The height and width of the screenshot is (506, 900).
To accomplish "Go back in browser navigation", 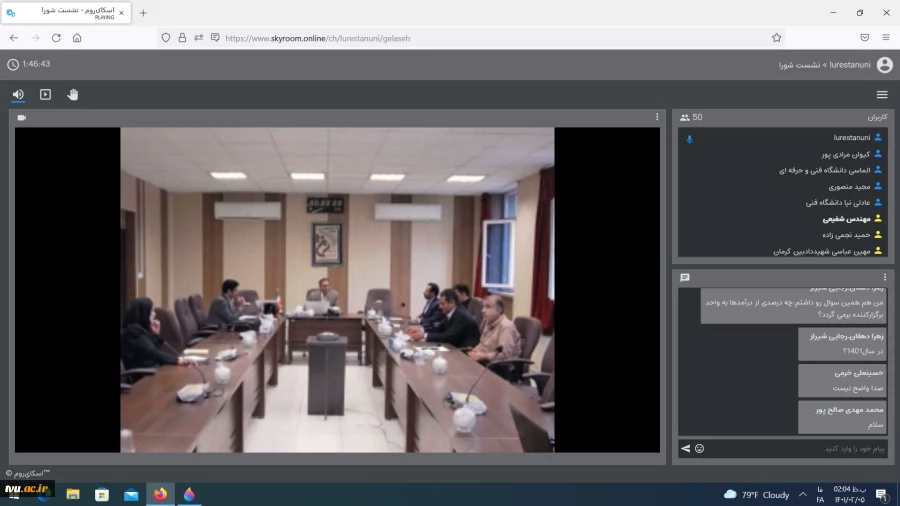I will (14, 38).
